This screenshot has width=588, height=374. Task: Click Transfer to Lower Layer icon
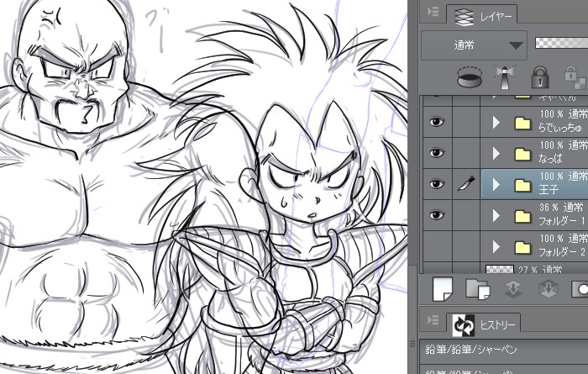(x=512, y=289)
